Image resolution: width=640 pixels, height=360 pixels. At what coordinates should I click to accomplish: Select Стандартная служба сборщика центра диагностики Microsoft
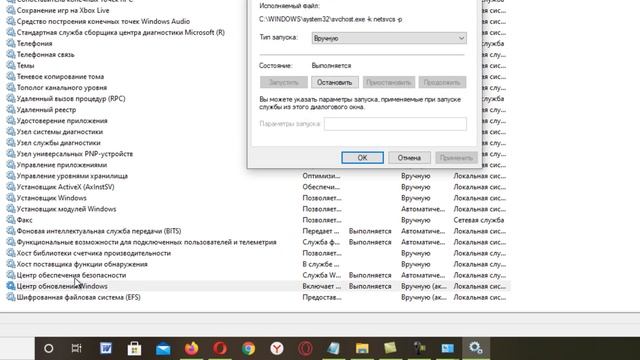point(120,32)
